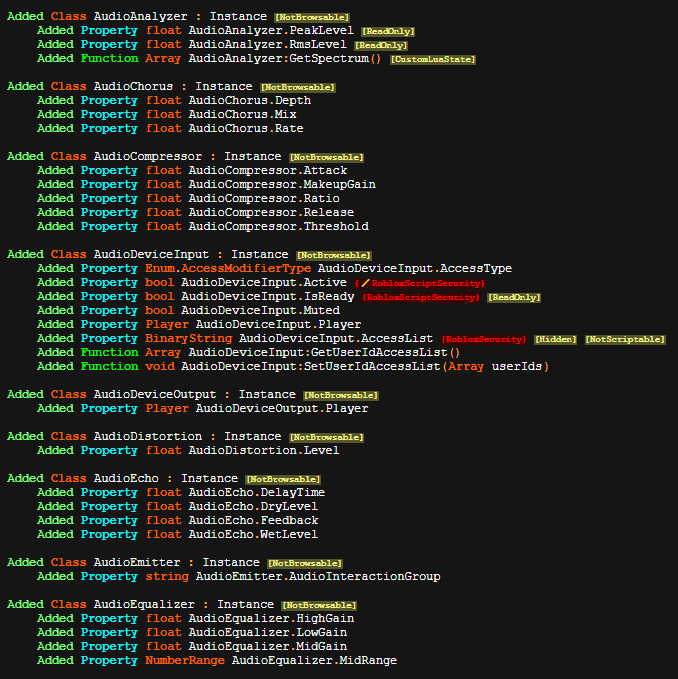The height and width of the screenshot is (679, 678).
Task: Click the NotBrowsable tag on AudioDistortion class line
Action: pos(326,437)
